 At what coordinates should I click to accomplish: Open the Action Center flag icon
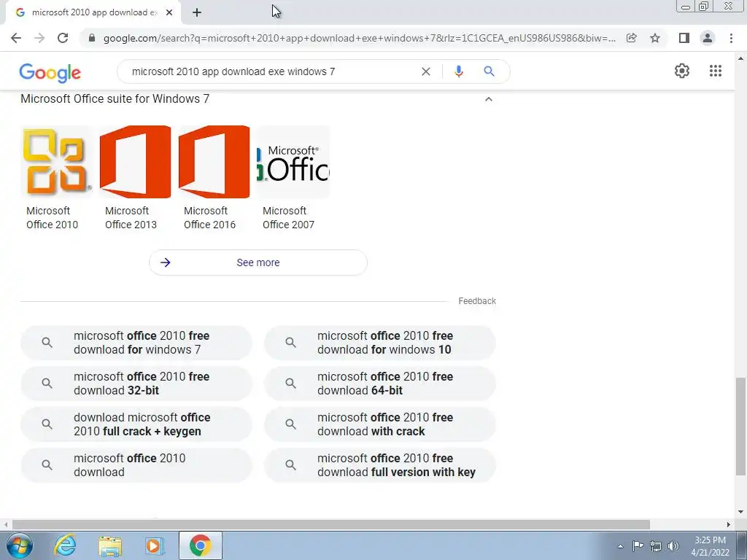[x=638, y=545]
